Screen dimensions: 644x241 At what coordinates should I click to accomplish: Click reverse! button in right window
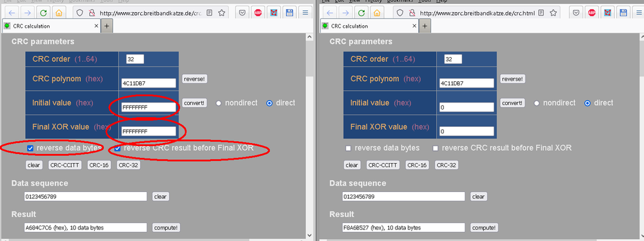pyautogui.click(x=512, y=79)
